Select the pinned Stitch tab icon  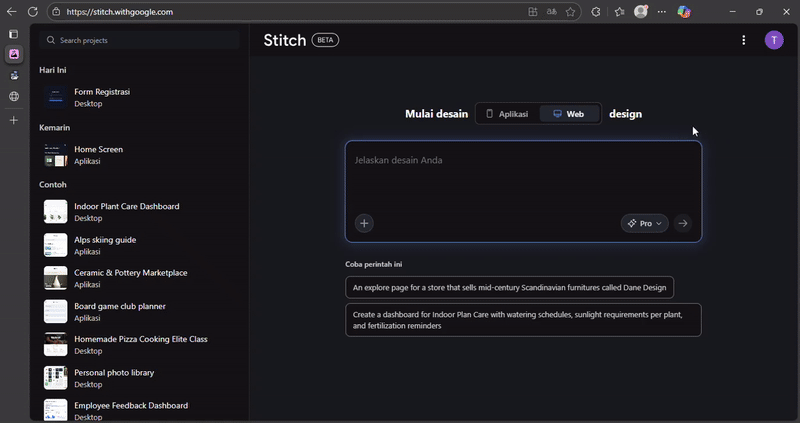(14, 54)
